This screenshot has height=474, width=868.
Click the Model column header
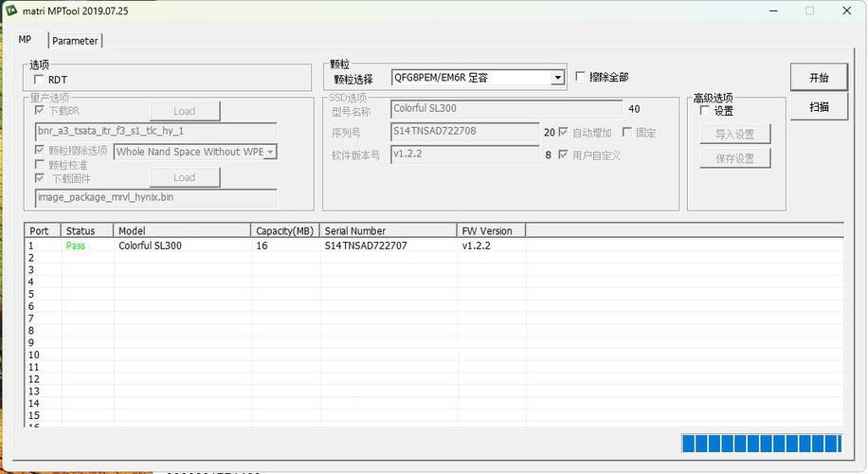[182, 231]
